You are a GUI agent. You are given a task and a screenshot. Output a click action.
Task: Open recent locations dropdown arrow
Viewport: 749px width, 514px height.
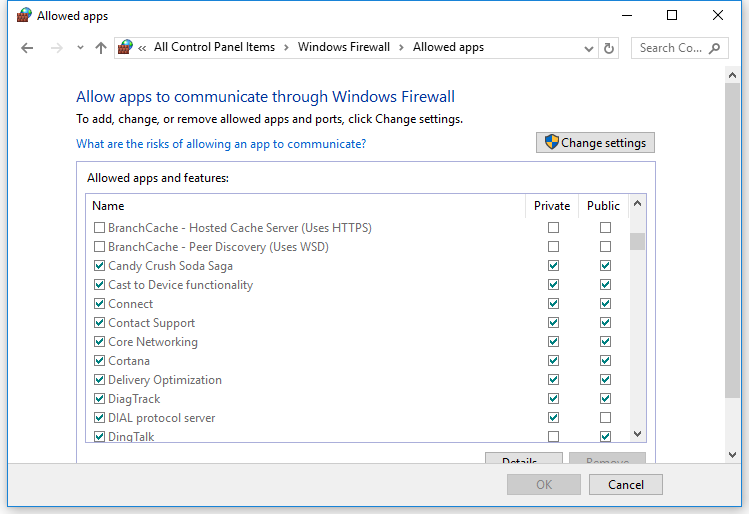coord(80,48)
